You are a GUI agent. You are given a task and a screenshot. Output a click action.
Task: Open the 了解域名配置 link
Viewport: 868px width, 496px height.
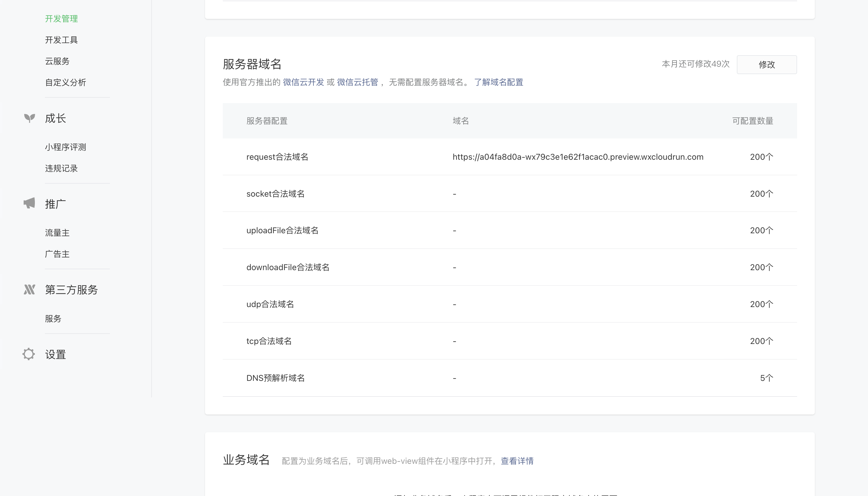499,82
